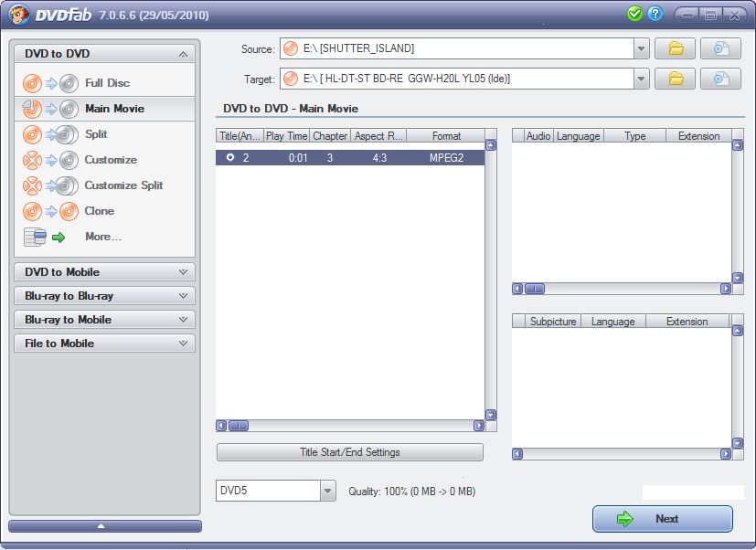Click Title(An... column header

point(240,136)
